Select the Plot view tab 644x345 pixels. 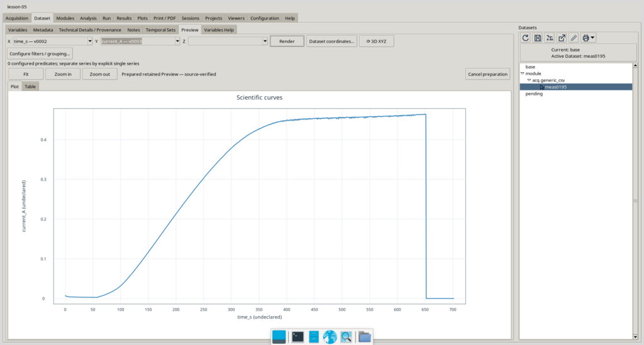pos(15,87)
